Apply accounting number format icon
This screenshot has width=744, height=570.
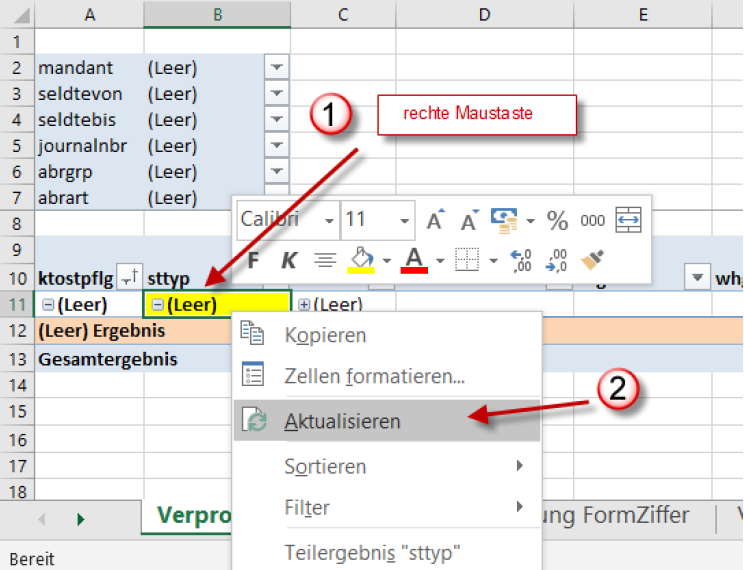pyautogui.click(x=504, y=220)
